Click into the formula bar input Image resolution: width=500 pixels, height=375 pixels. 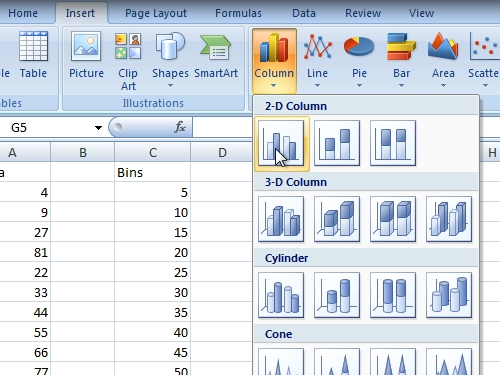click(x=222, y=127)
